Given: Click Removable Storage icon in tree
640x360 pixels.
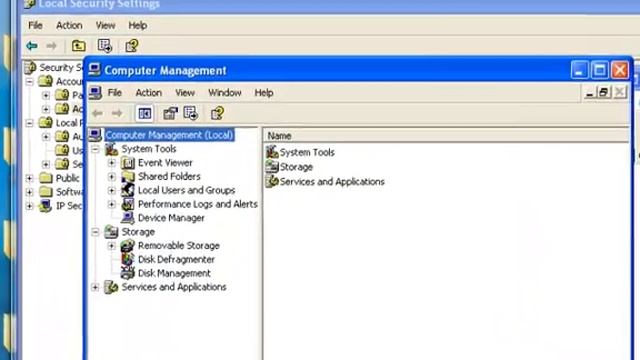Looking at the screenshot, I should (x=128, y=246).
